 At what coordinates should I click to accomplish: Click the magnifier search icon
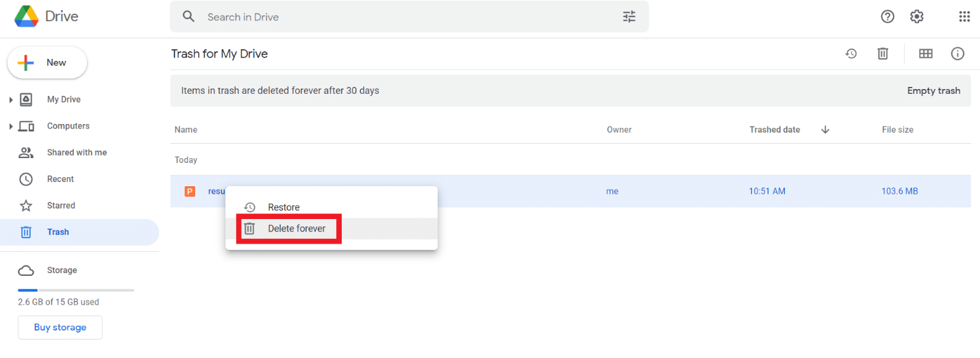[x=189, y=17]
